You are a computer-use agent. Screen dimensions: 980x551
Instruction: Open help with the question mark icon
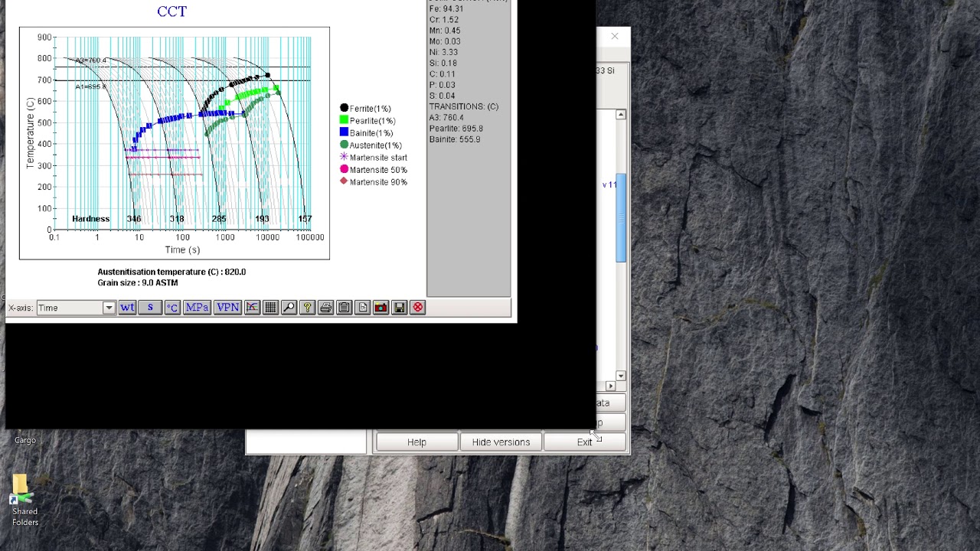coord(307,308)
